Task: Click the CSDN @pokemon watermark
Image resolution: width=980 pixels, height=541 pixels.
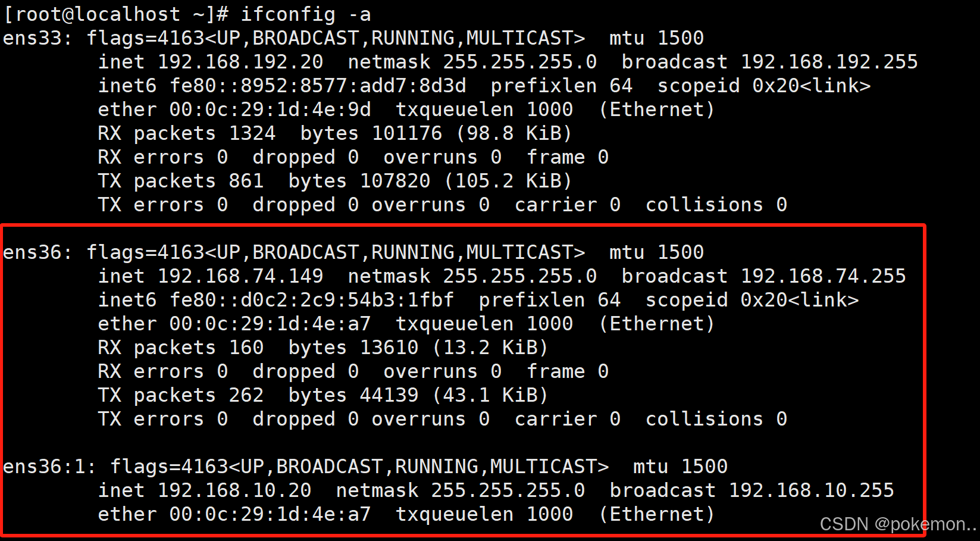Action: pos(898,524)
